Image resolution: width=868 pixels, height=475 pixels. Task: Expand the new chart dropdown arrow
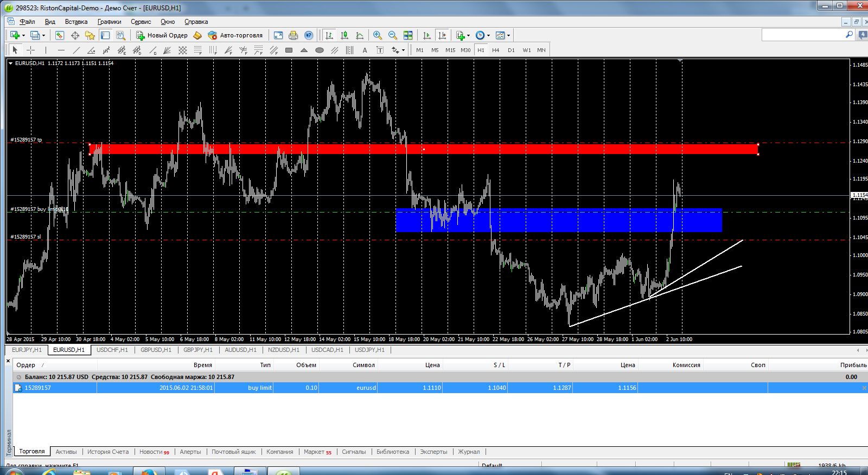(23, 36)
